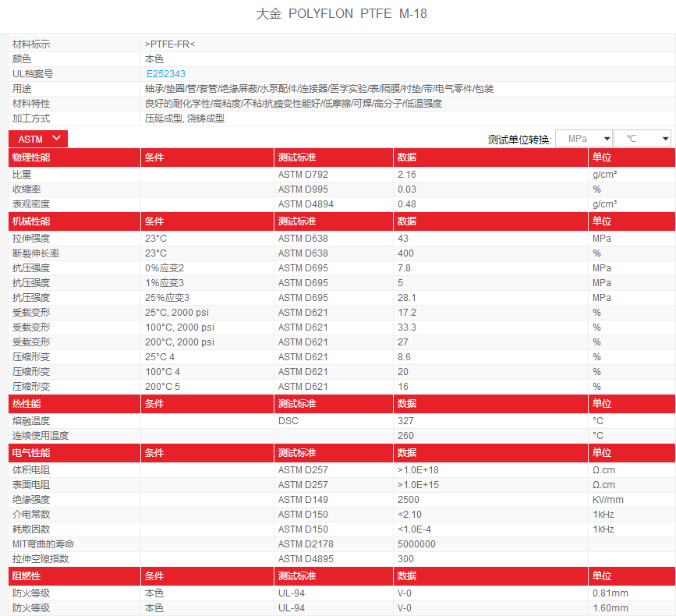676x616 pixels.
Task: Select the 收缩率 value 0.03
Action: 407,189
